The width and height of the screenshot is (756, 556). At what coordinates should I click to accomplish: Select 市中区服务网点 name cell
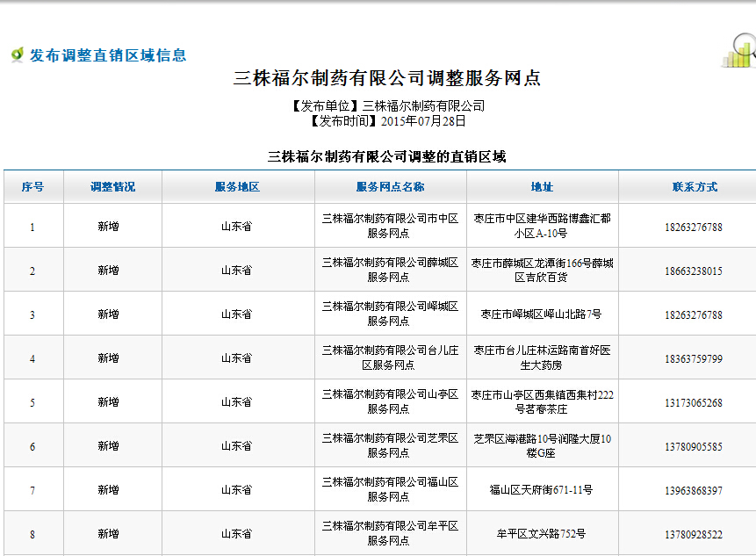coord(390,226)
